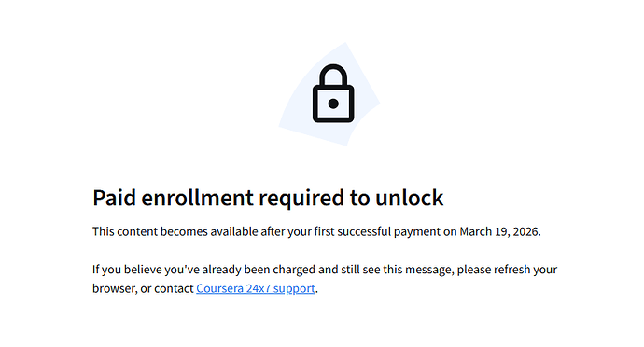
Task: Click the word 'unlock' in the heading
Action: 410,198
